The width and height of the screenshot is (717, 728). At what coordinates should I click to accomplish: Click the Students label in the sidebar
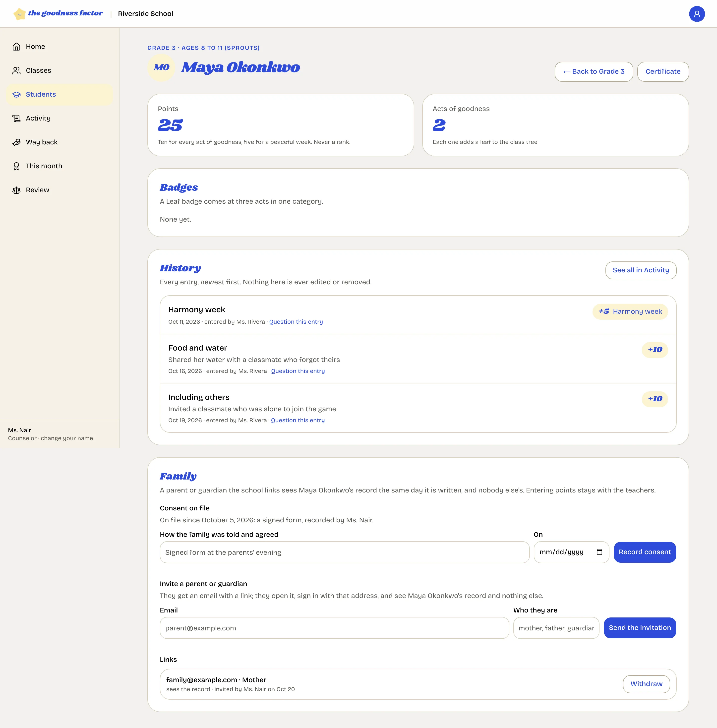41,95
